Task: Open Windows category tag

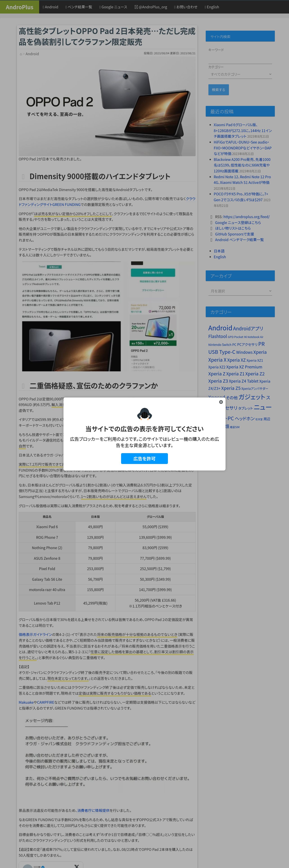Action: 244,352
